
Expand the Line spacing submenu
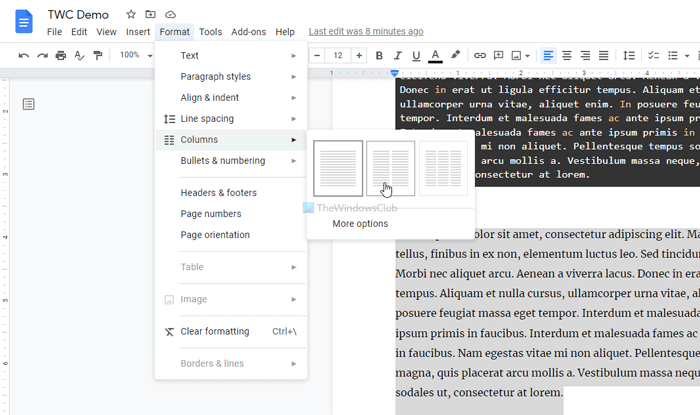(x=231, y=118)
